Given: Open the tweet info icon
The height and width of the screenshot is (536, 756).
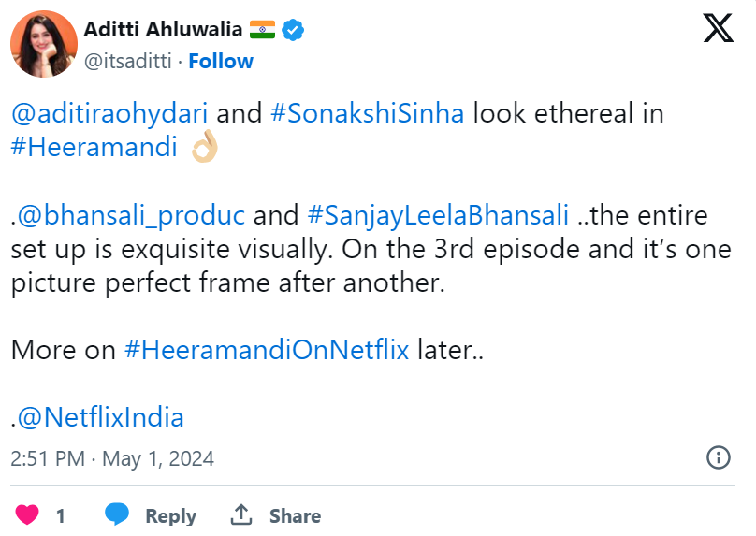Looking at the screenshot, I should pos(718,458).
